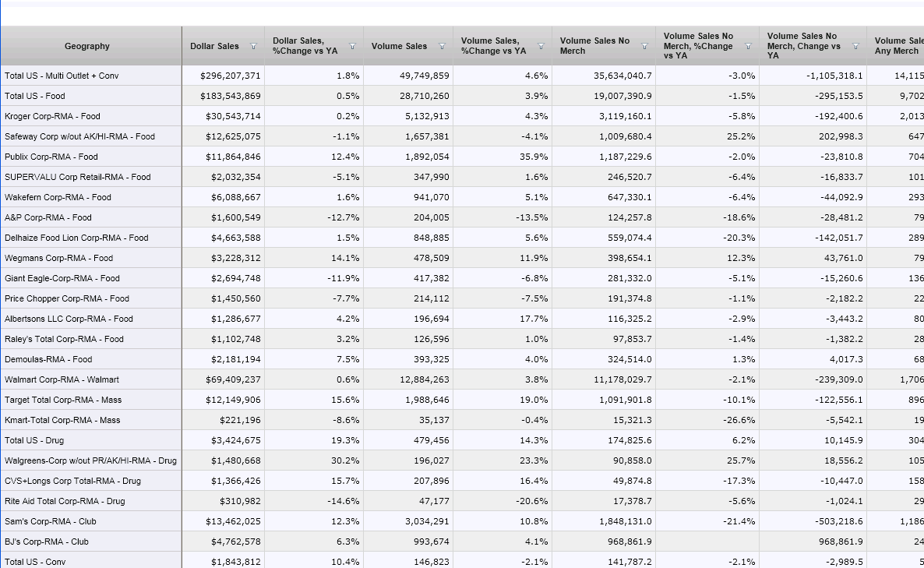Click the Geography column header
This screenshot has height=568, width=924.
[87, 47]
